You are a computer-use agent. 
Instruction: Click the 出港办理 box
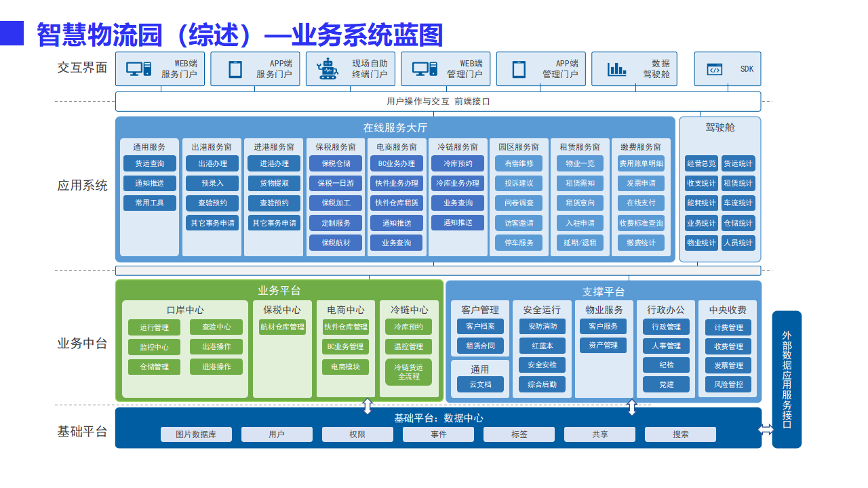coord(212,163)
